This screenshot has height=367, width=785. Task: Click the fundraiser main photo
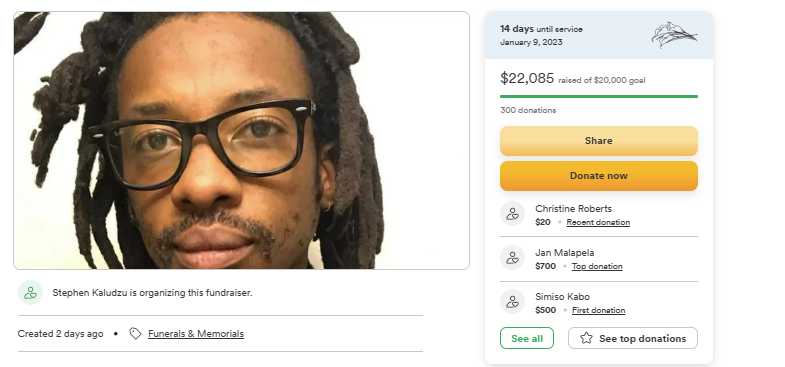(241, 140)
